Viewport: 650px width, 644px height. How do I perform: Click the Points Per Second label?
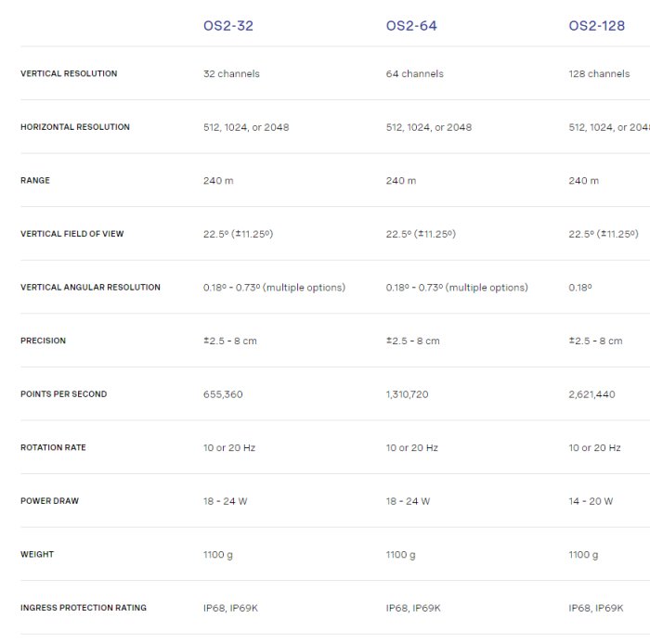tap(63, 394)
